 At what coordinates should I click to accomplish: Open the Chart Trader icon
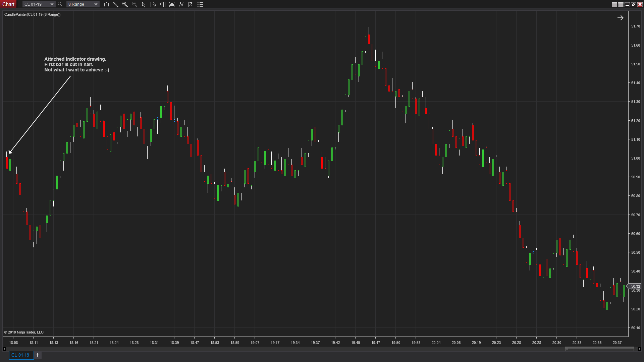tap(163, 4)
